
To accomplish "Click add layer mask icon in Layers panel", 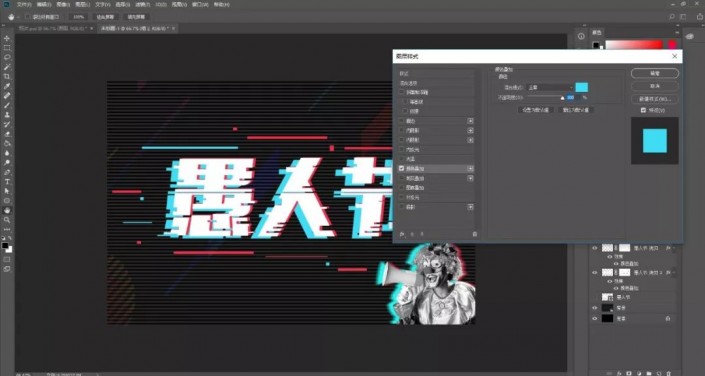I will coord(629,373).
